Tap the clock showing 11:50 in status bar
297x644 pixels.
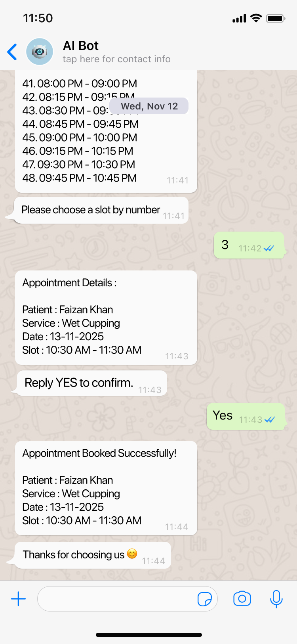38,18
